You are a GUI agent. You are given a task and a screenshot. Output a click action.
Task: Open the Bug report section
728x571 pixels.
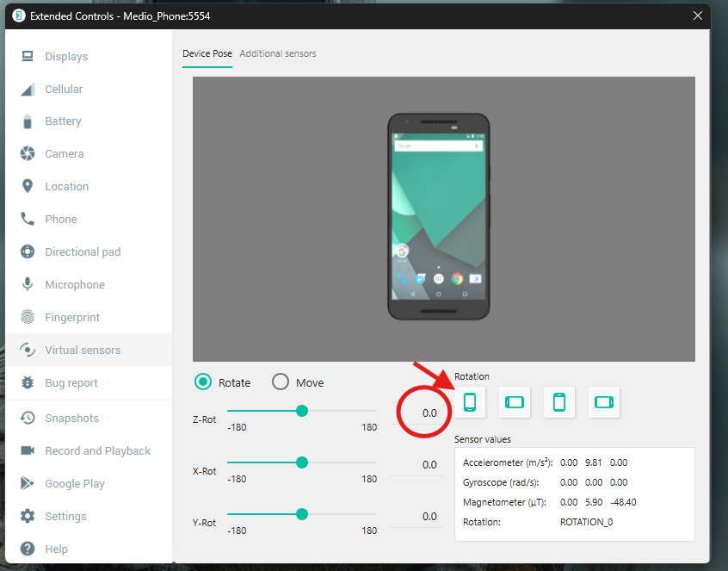pyautogui.click(x=71, y=383)
